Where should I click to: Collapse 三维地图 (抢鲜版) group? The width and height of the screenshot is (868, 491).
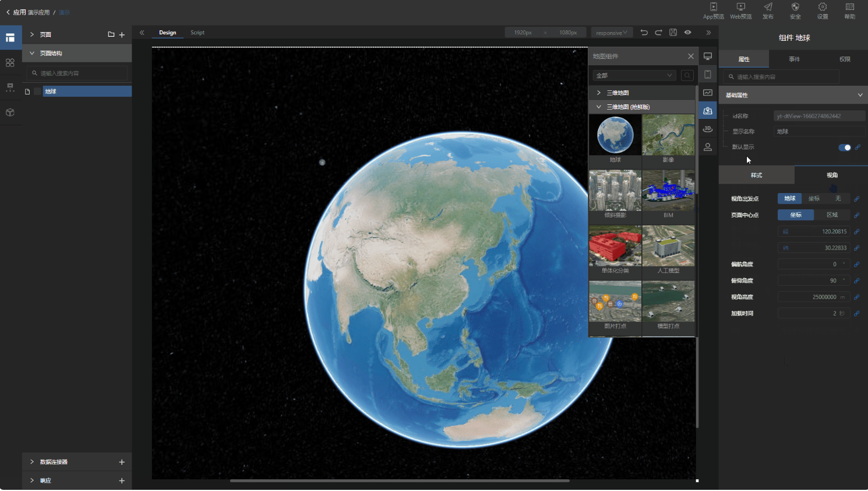pos(598,107)
